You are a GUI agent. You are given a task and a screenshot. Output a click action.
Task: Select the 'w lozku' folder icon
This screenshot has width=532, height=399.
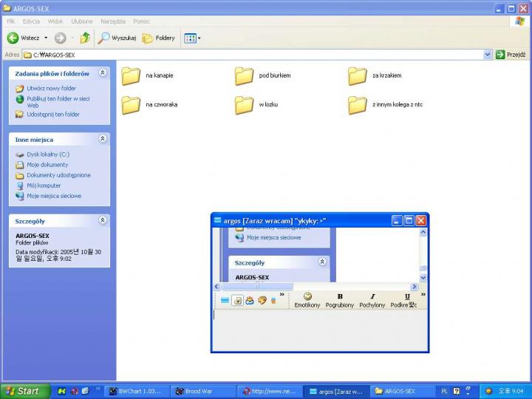244,105
